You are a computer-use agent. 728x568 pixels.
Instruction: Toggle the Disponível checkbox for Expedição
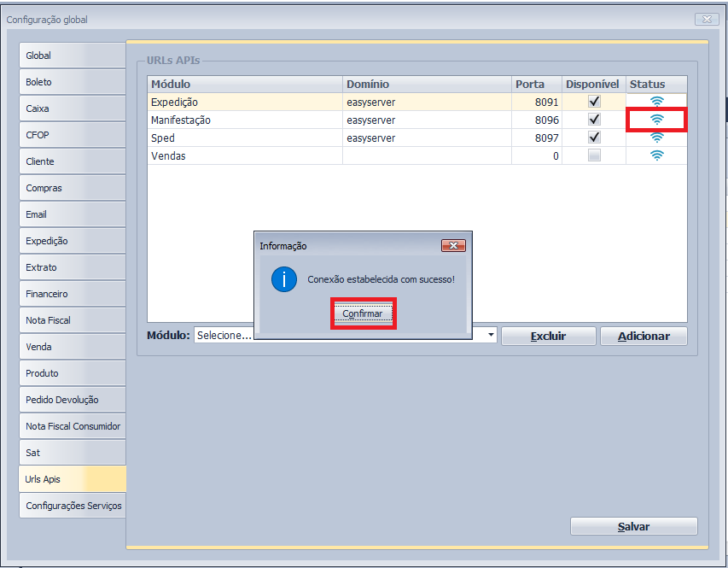pyautogui.click(x=594, y=102)
